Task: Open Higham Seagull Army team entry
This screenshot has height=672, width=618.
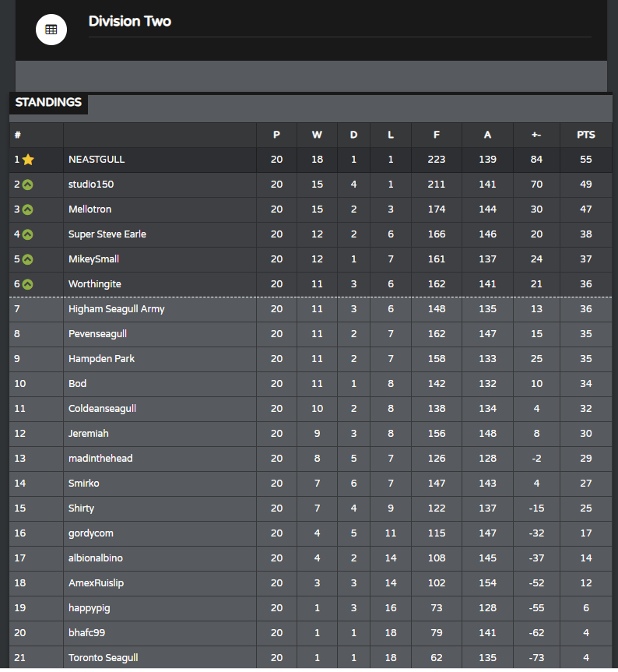Action: pos(117,309)
